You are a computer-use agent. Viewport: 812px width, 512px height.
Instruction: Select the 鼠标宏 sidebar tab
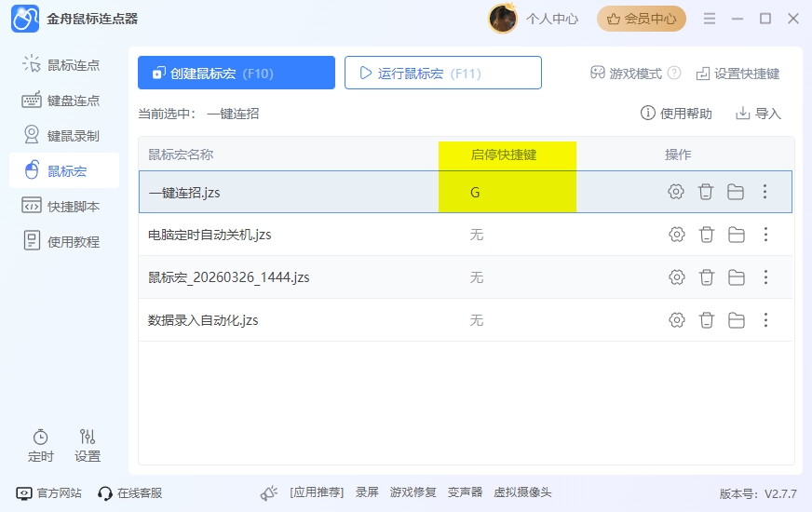tap(64, 171)
